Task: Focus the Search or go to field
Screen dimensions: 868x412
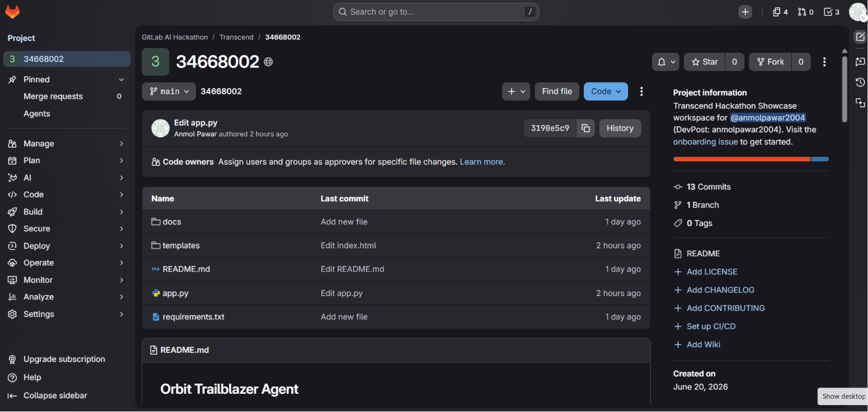Action: point(436,12)
